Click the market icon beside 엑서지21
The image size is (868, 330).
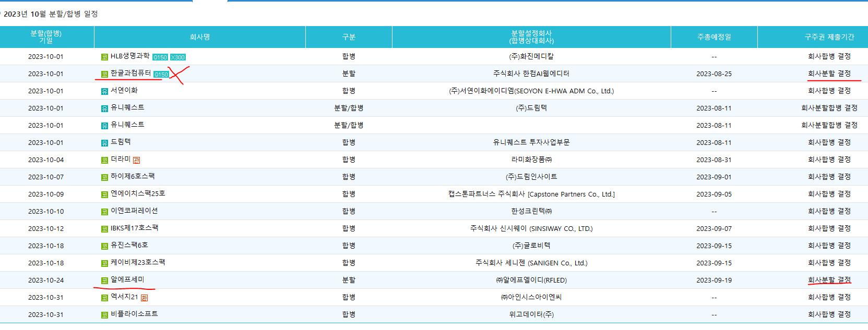point(104,298)
